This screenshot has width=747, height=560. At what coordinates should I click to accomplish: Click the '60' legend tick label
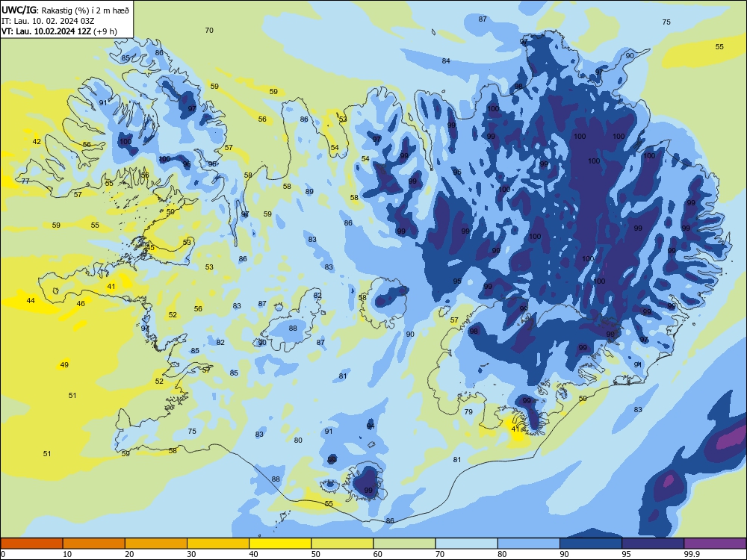[377, 554]
